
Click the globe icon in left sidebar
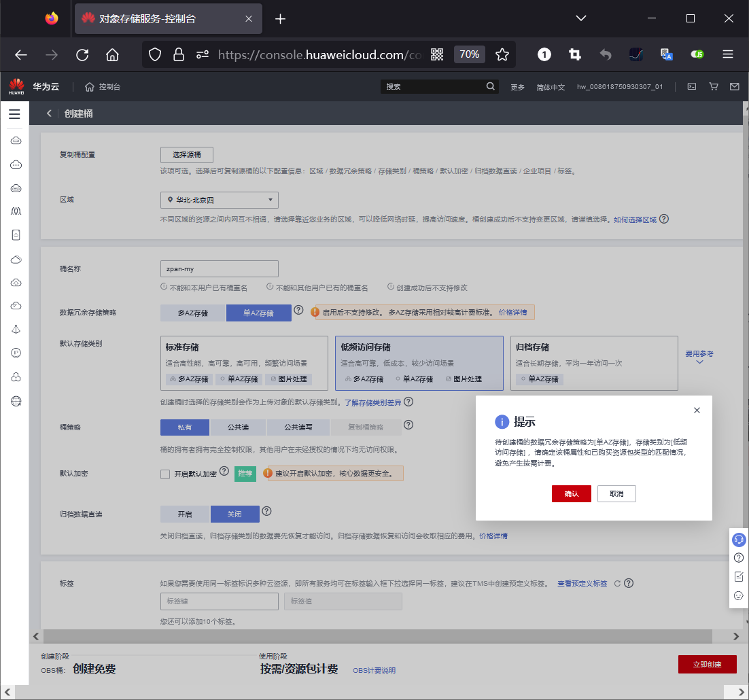click(x=16, y=401)
